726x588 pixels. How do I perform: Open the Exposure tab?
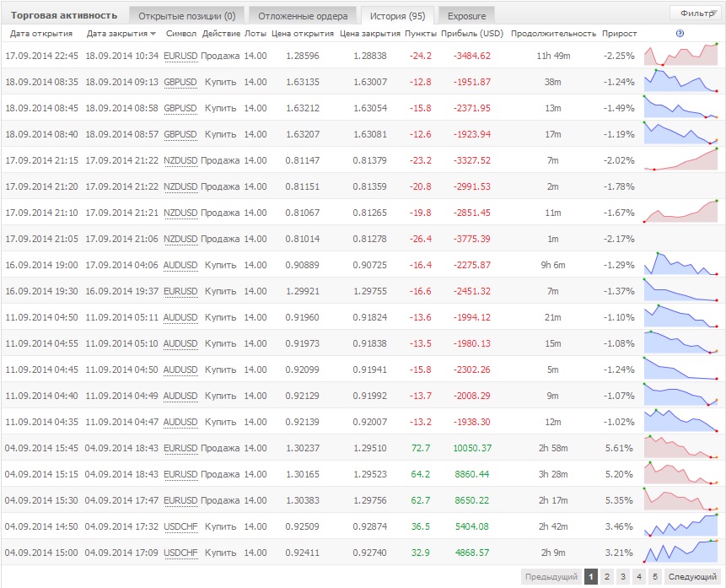click(x=467, y=16)
